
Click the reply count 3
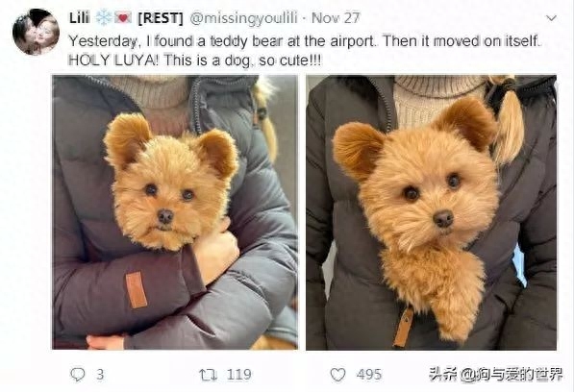click(100, 375)
